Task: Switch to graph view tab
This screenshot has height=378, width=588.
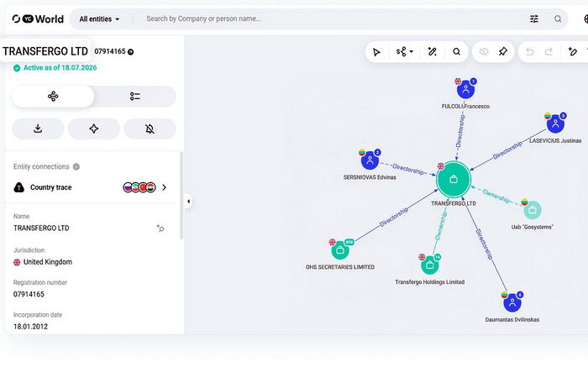Action: [53, 97]
